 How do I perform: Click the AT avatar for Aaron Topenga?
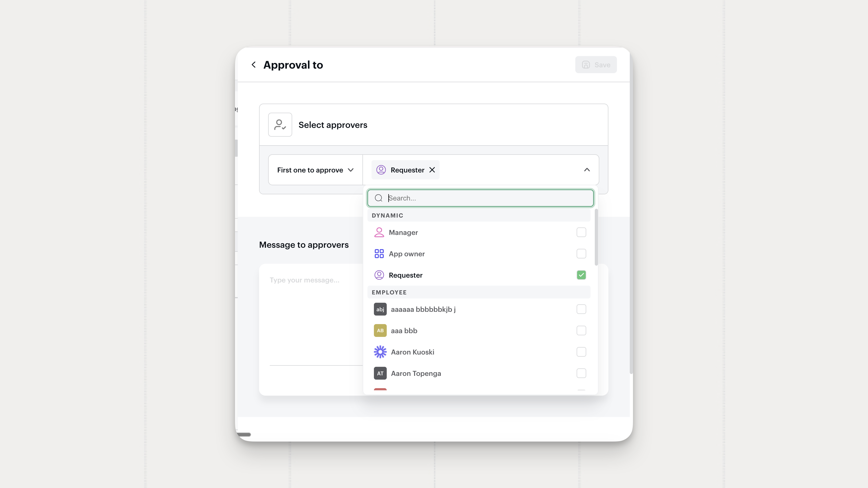(380, 373)
